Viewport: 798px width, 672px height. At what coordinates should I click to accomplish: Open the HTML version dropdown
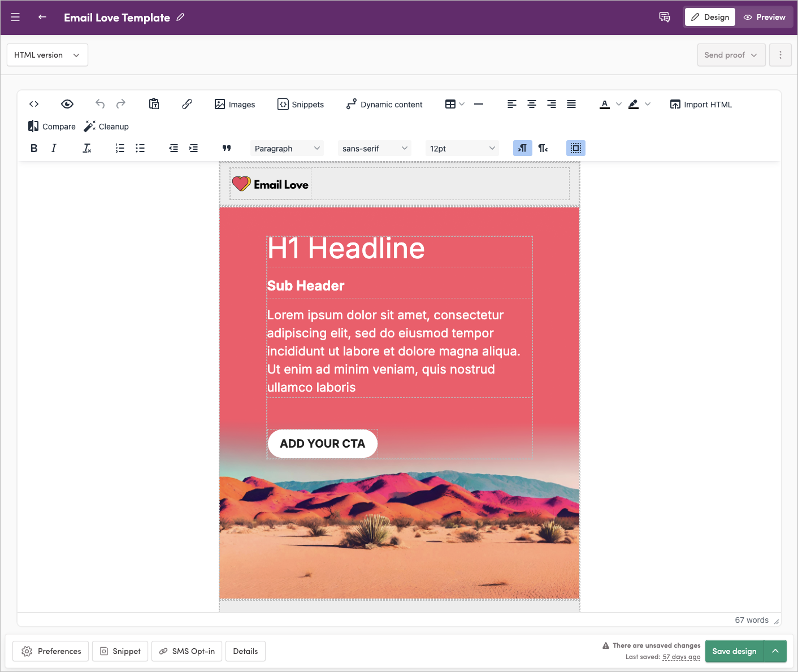47,55
